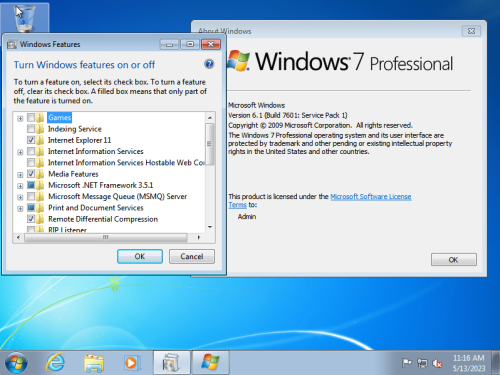The width and height of the screenshot is (500, 375).
Task: Click the features list scroll-down arrow
Action: point(210,227)
